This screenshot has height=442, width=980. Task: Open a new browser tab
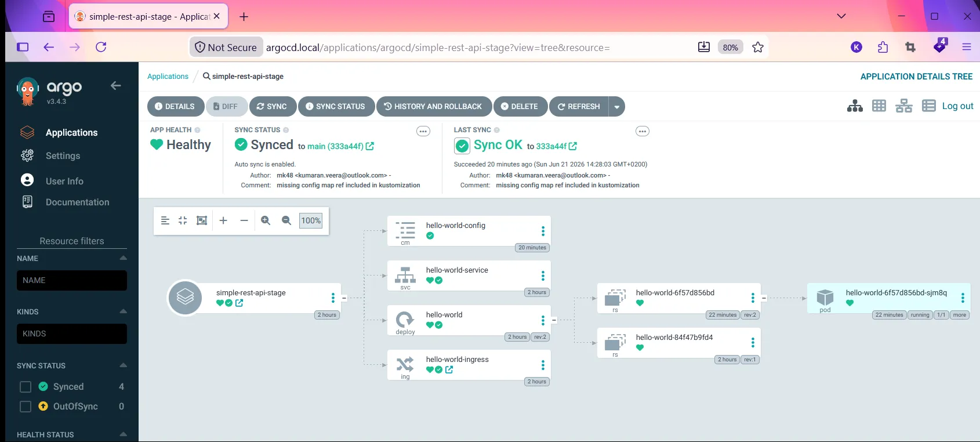[244, 17]
